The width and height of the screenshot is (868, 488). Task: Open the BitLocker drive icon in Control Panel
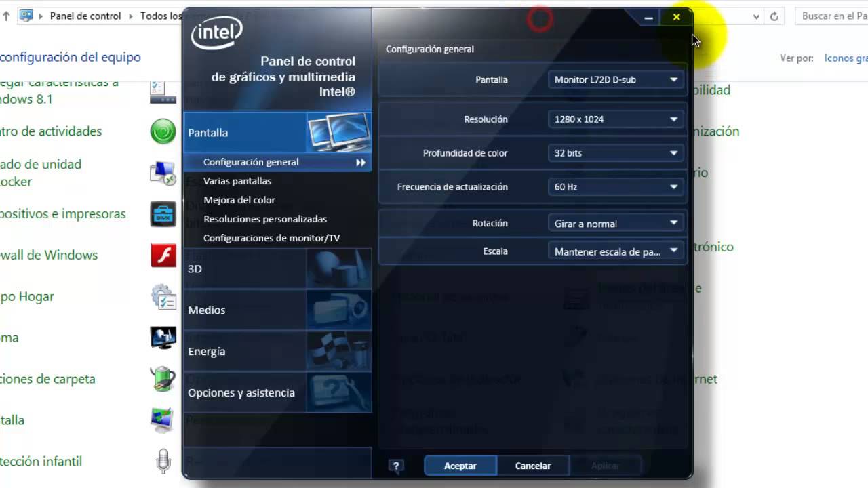click(163, 173)
